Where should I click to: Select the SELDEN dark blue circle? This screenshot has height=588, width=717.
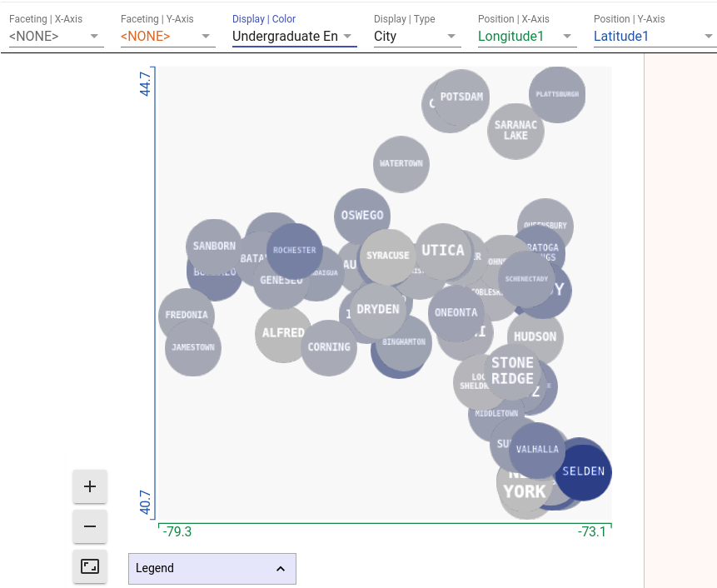584,472
